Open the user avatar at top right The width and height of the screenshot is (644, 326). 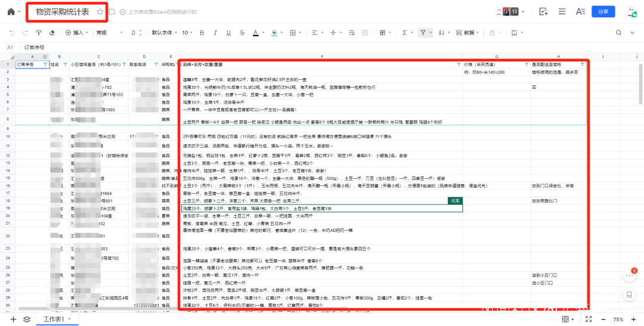pos(631,11)
